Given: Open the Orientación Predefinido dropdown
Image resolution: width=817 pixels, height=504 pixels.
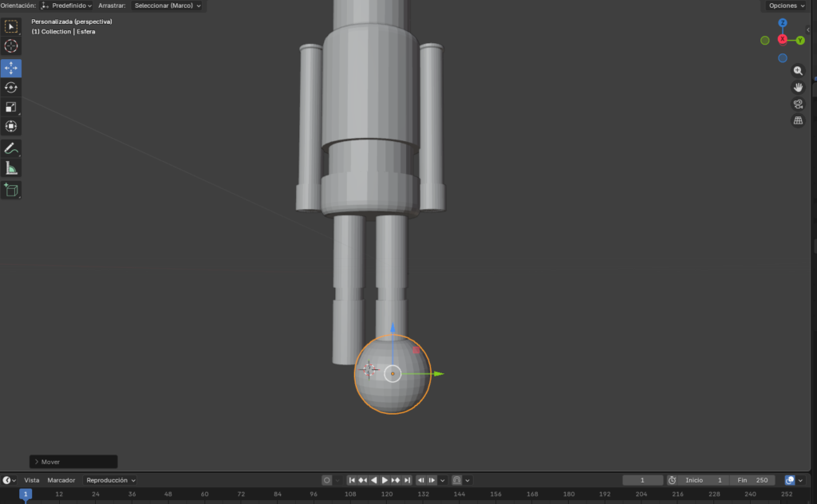Looking at the screenshot, I should (x=67, y=6).
